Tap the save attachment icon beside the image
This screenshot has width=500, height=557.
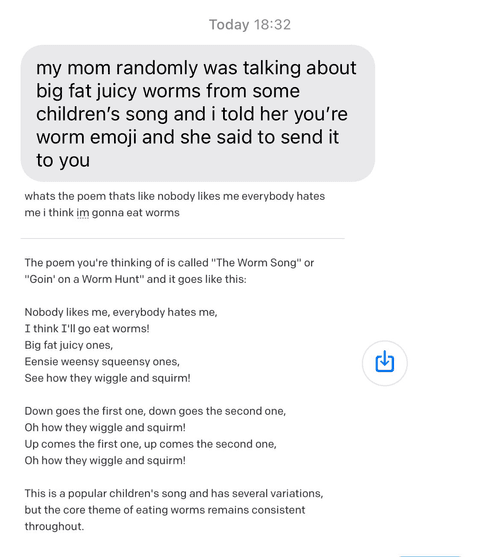click(x=385, y=363)
